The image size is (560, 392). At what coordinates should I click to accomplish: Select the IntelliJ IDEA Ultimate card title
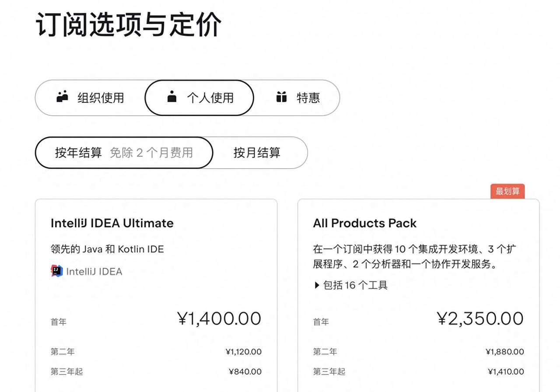coord(111,223)
